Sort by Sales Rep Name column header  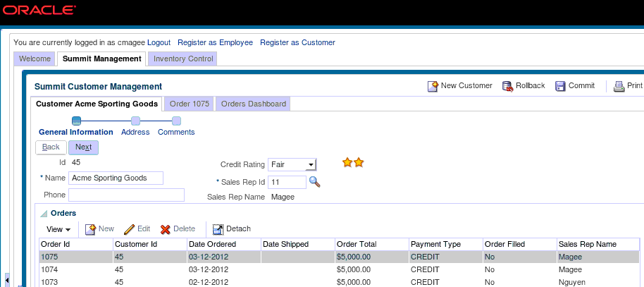coord(598,244)
